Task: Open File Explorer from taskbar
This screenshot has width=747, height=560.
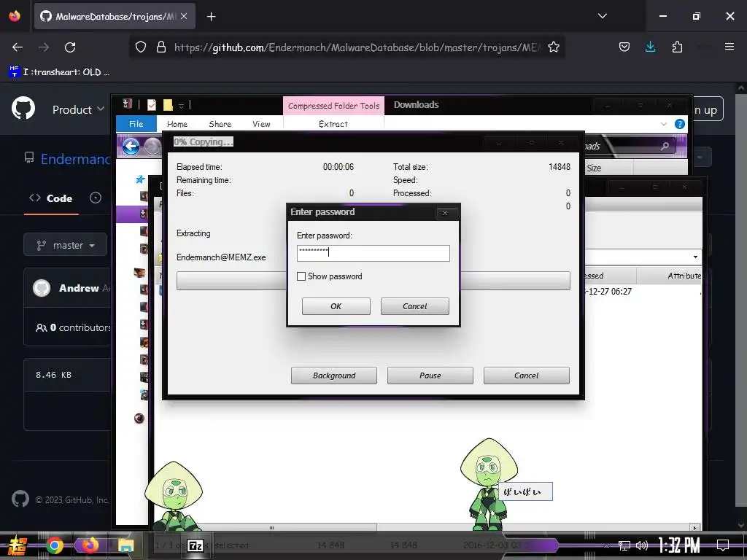Action: pyautogui.click(x=125, y=545)
